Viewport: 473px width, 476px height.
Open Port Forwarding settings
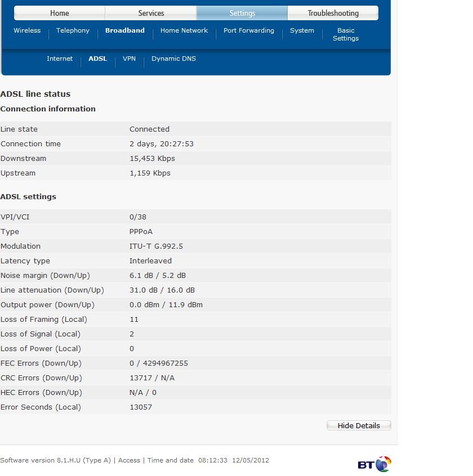click(249, 30)
